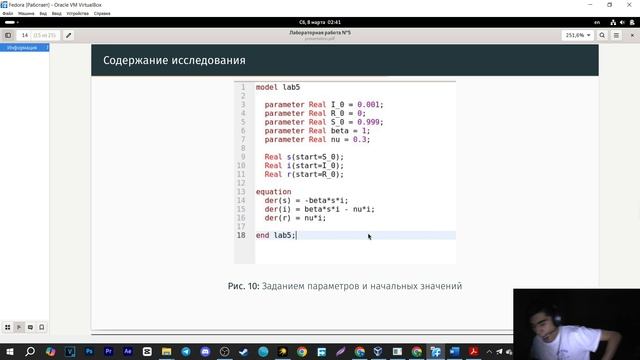Open Steam from the taskbar
The image size is (640, 360).
pyautogui.click(x=244, y=351)
